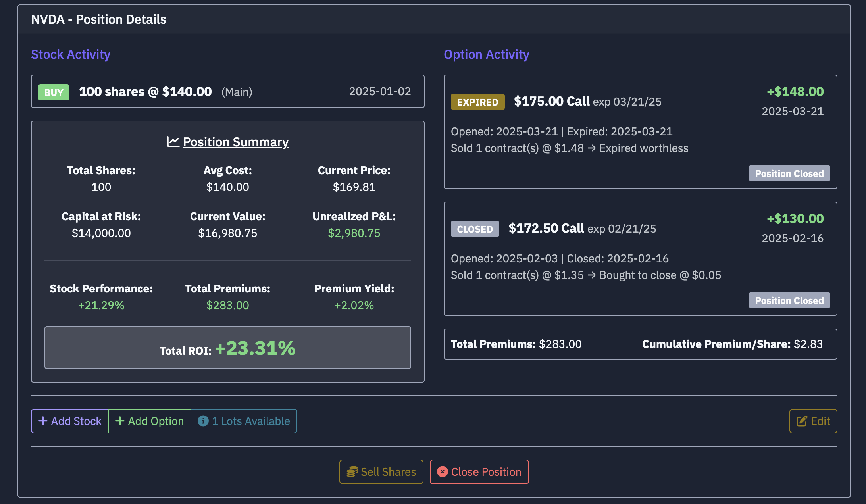Click the red X icon on Close Position
866x504 pixels.
click(443, 472)
